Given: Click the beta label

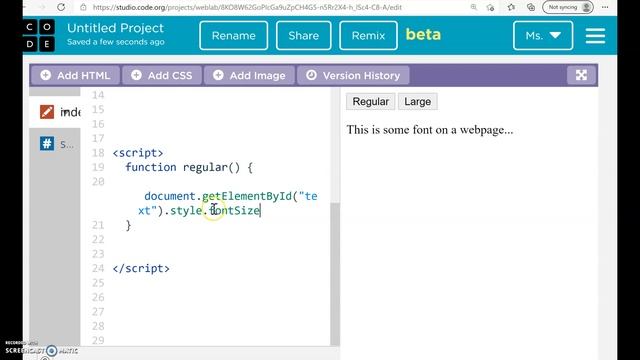Looking at the screenshot, I should click(x=423, y=35).
